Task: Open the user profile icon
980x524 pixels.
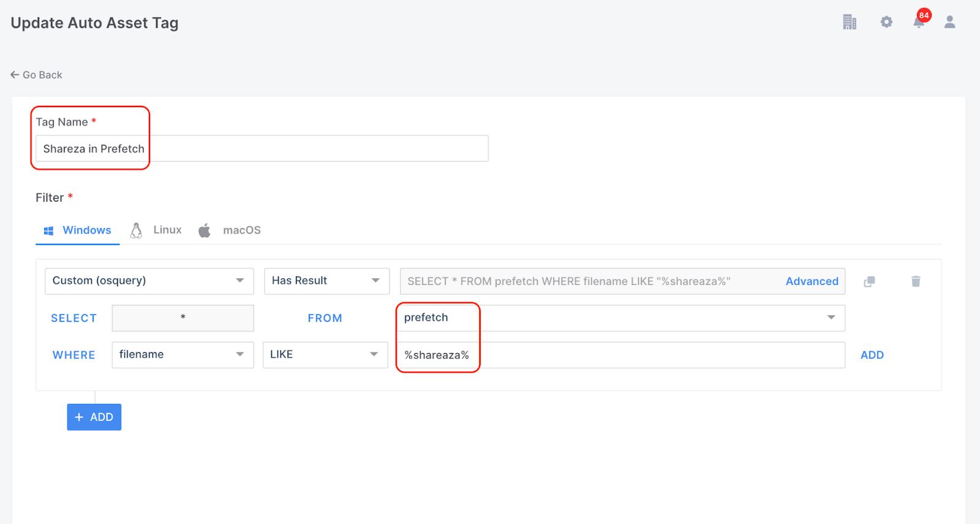Action: (x=949, y=22)
